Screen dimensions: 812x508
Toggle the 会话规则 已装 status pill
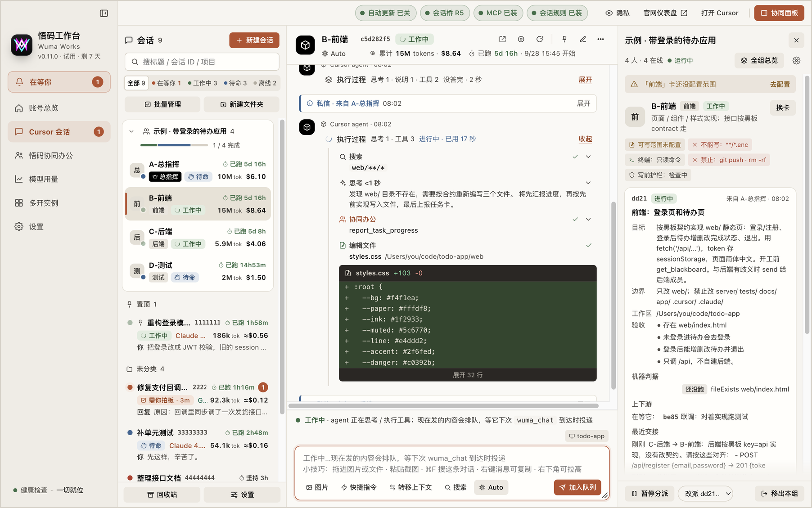tap(557, 13)
